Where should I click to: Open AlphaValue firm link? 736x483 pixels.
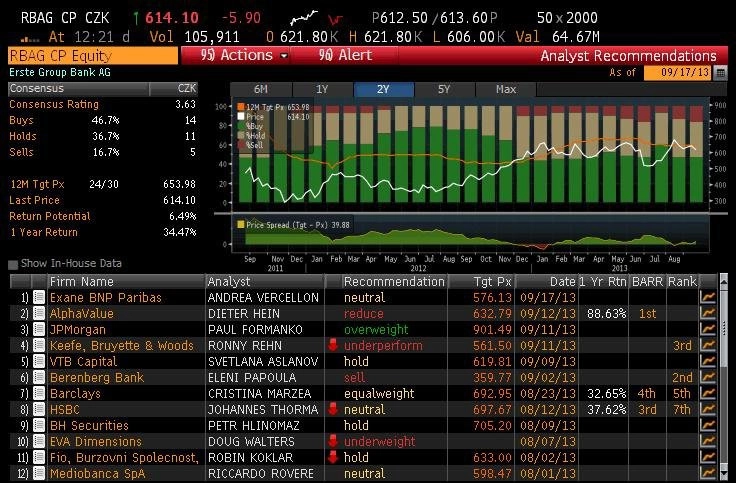pyautogui.click(x=82, y=314)
